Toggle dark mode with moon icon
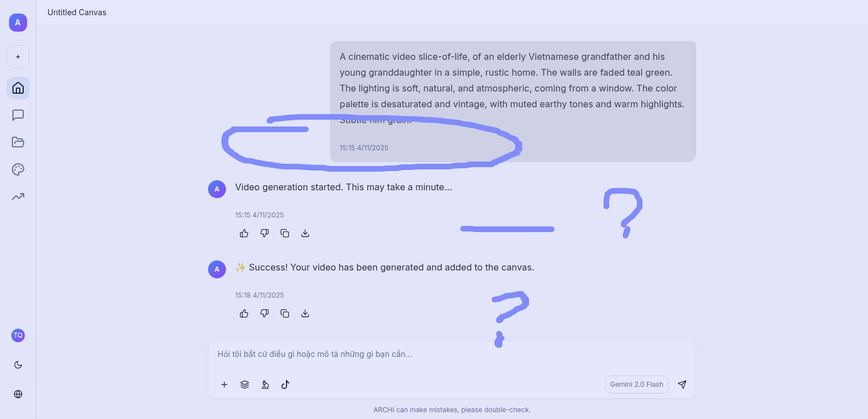This screenshot has width=868, height=419. click(18, 365)
